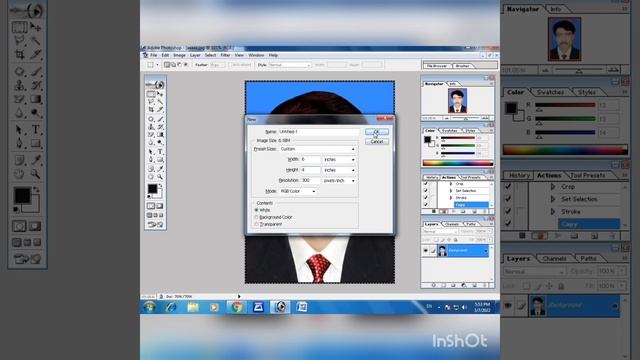Open the Image menu in Photoshop
The width and height of the screenshot is (640, 360).
click(179, 55)
